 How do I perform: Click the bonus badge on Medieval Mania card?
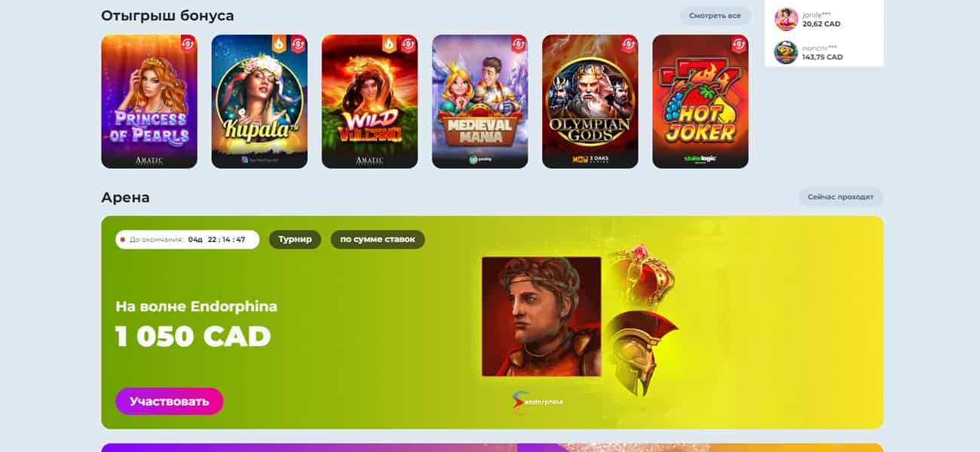pos(519,44)
